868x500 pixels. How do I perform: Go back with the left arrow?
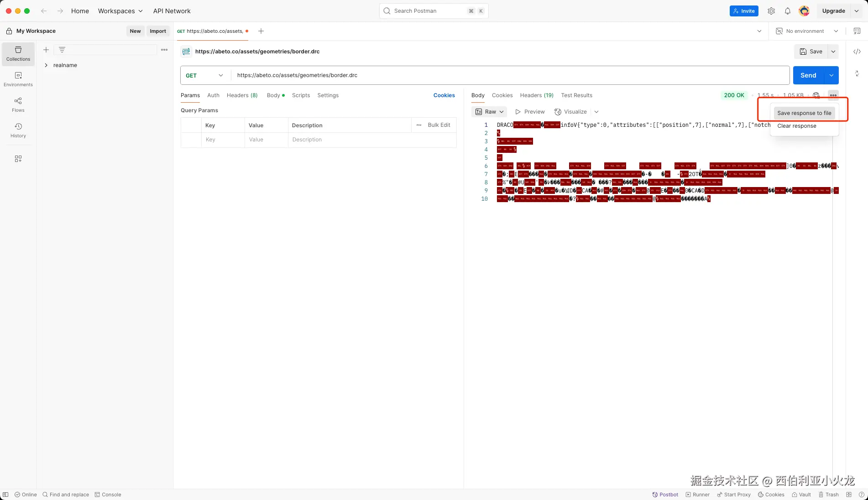(44, 11)
